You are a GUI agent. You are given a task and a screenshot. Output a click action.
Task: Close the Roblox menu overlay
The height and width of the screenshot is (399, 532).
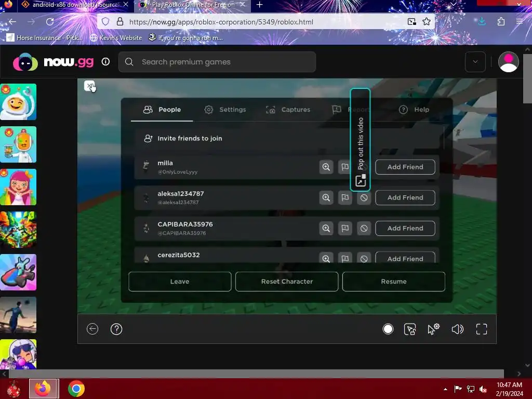point(89,86)
